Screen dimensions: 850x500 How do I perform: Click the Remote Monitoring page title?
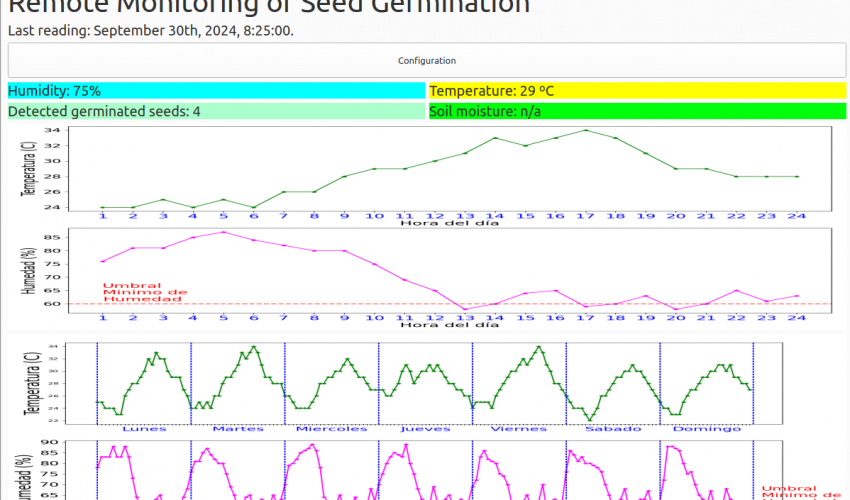pos(269,6)
